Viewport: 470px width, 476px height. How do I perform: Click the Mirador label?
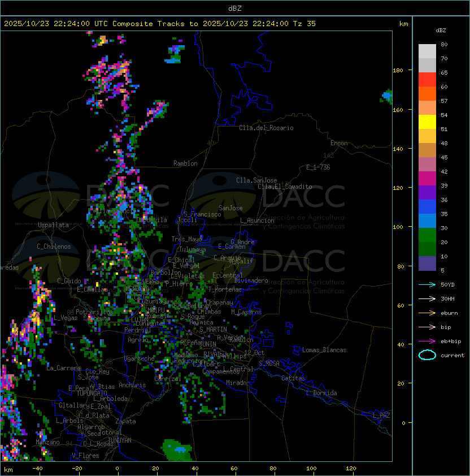point(238,383)
